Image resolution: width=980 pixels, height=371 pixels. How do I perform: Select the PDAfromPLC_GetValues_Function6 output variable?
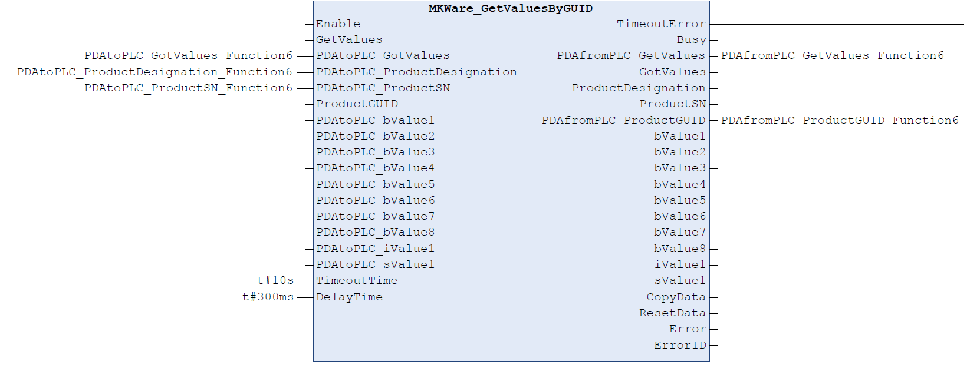tap(832, 56)
